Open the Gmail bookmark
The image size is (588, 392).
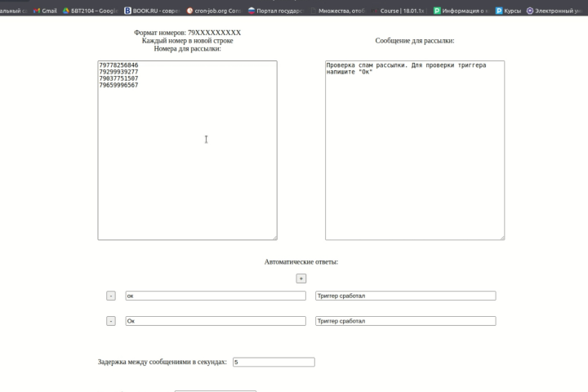pyautogui.click(x=45, y=11)
